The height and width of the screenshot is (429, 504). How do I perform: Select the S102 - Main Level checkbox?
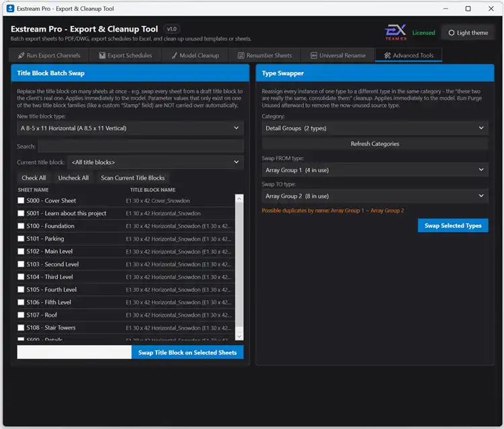pyautogui.click(x=21, y=251)
